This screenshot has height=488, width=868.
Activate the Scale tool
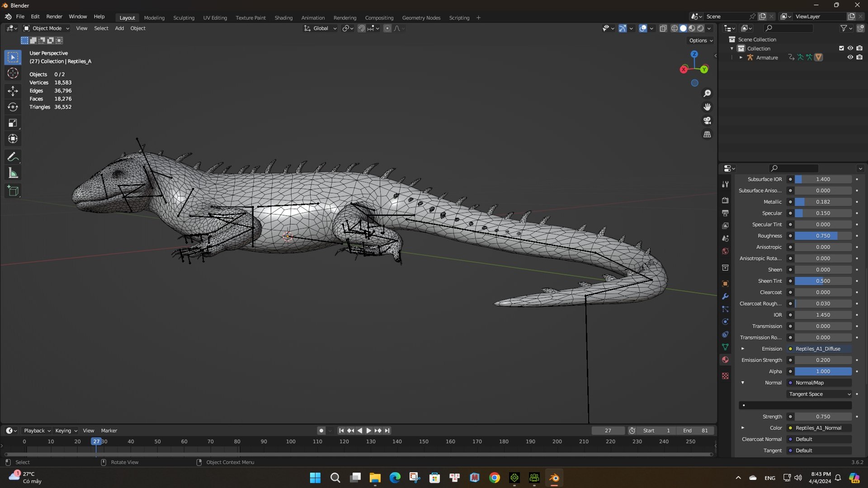click(13, 123)
